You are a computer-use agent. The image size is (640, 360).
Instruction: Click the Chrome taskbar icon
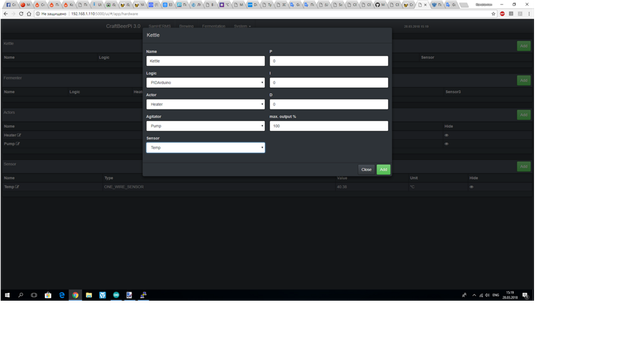[x=75, y=295]
